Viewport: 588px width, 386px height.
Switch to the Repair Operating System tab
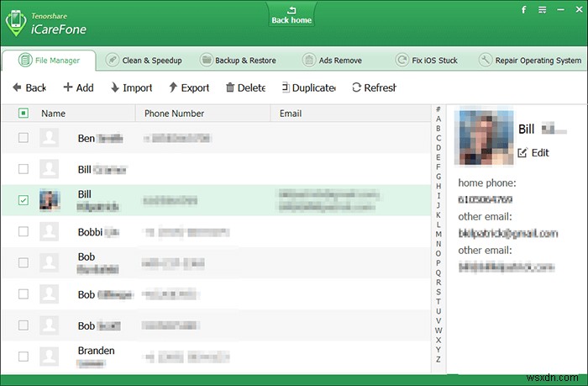pos(530,60)
